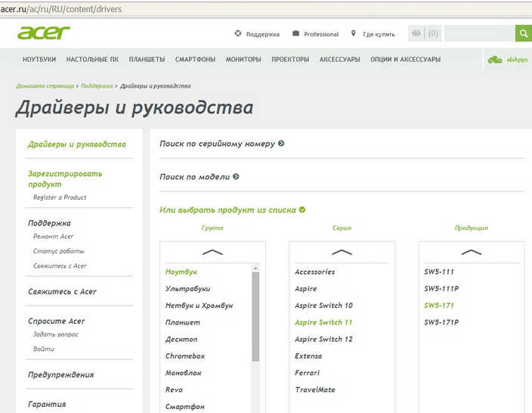This screenshot has height=413, width=532.
Task: Select Нетбук и Хромбук group
Action: click(199, 306)
